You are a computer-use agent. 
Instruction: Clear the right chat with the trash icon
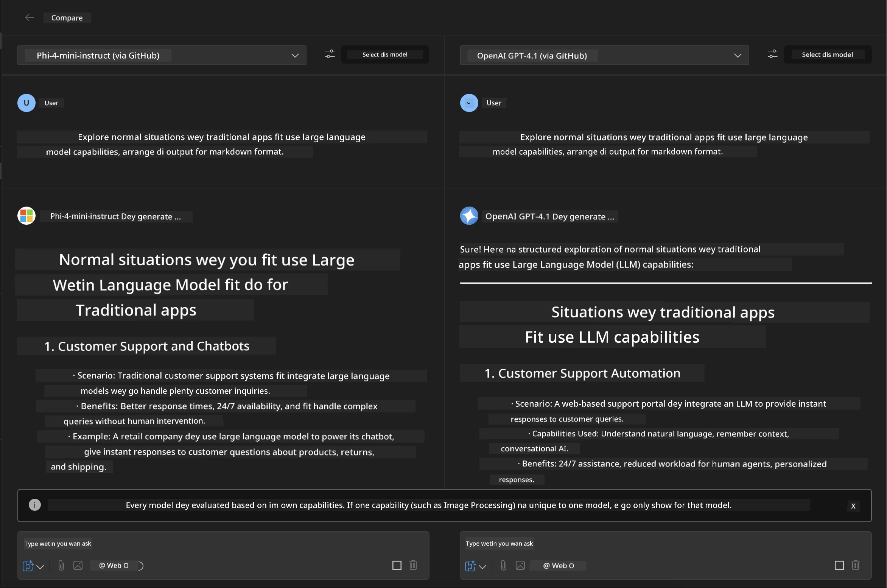(x=855, y=565)
